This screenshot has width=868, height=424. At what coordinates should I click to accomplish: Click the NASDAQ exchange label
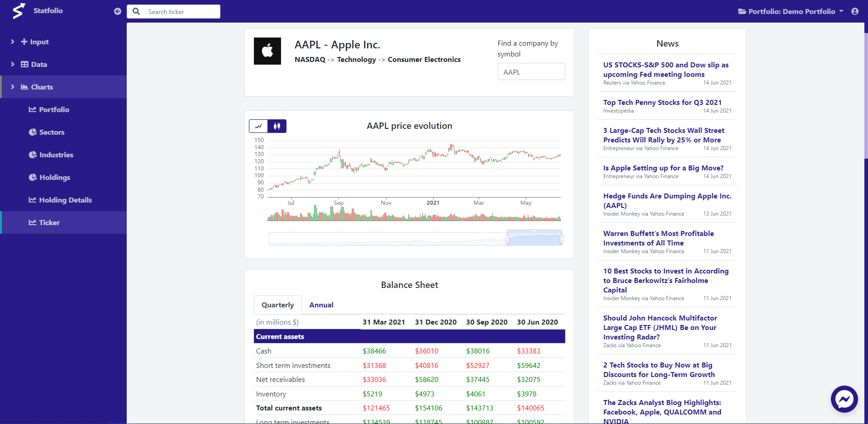point(310,60)
